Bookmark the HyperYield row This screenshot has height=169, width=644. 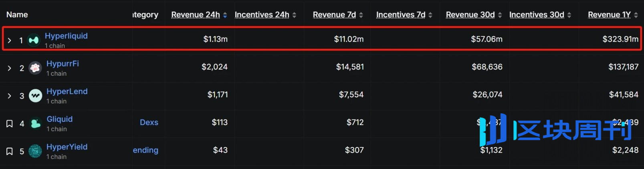click(x=10, y=151)
